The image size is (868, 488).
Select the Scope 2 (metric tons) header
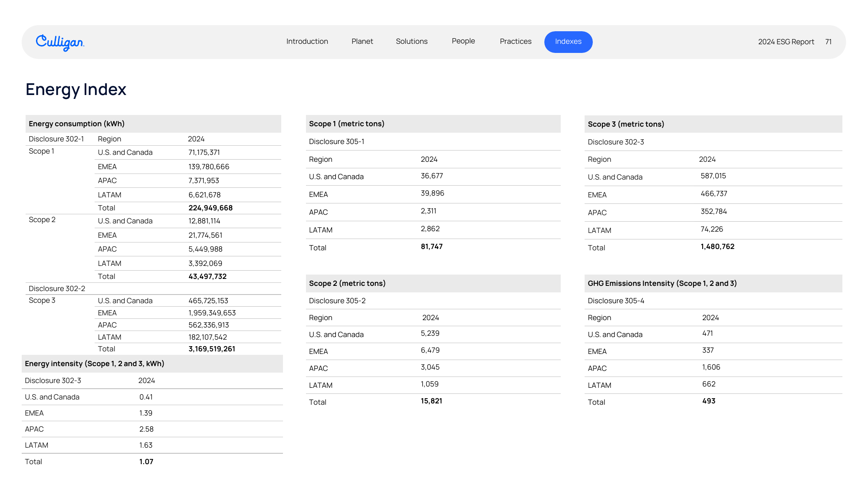(433, 284)
